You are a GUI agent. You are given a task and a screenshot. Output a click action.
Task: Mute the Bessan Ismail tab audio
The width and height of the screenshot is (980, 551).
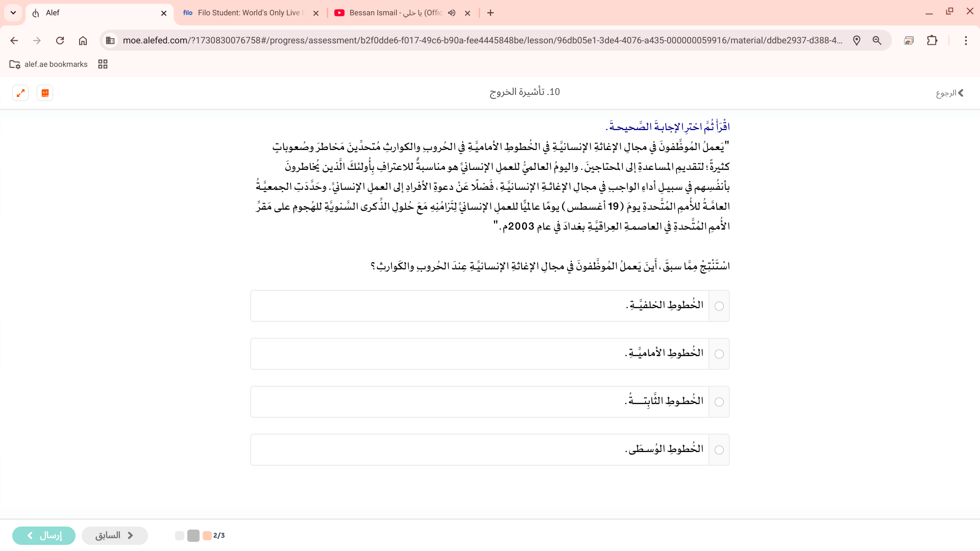[x=452, y=13]
